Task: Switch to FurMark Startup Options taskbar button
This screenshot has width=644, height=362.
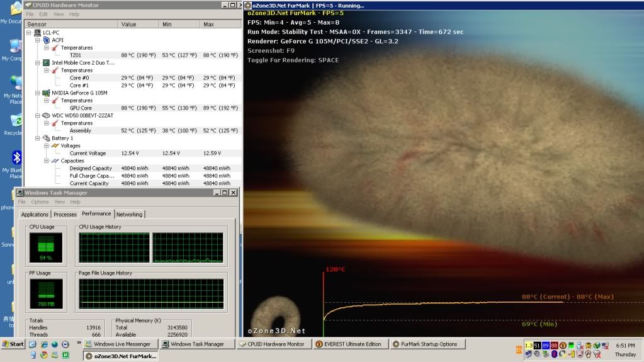Action: [428, 344]
